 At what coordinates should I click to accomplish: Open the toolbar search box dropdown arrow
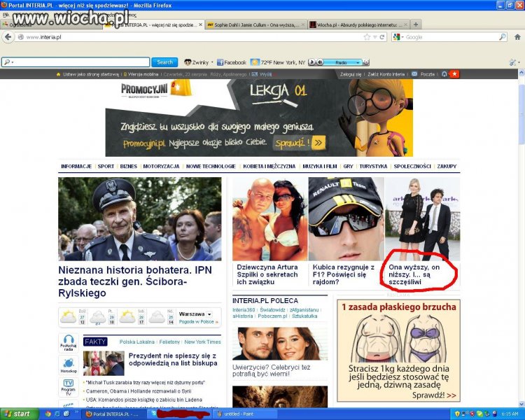pos(13,62)
